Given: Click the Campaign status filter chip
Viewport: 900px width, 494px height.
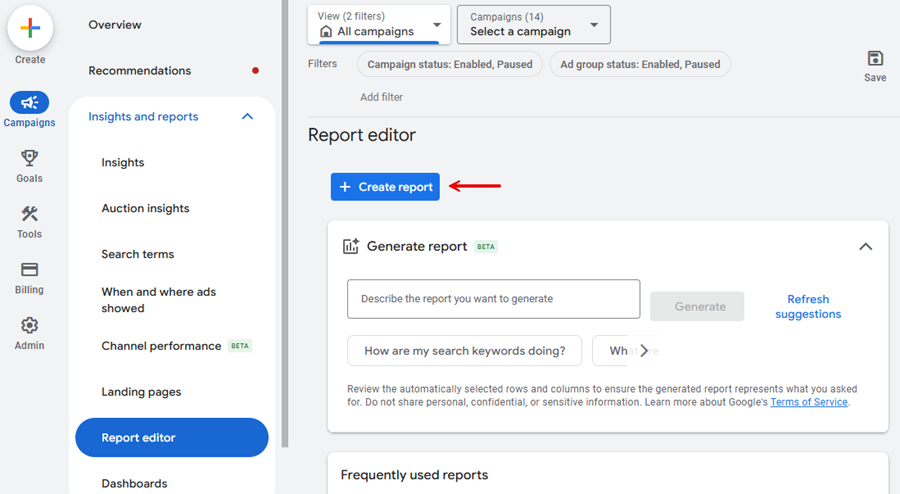Looking at the screenshot, I should 450,64.
